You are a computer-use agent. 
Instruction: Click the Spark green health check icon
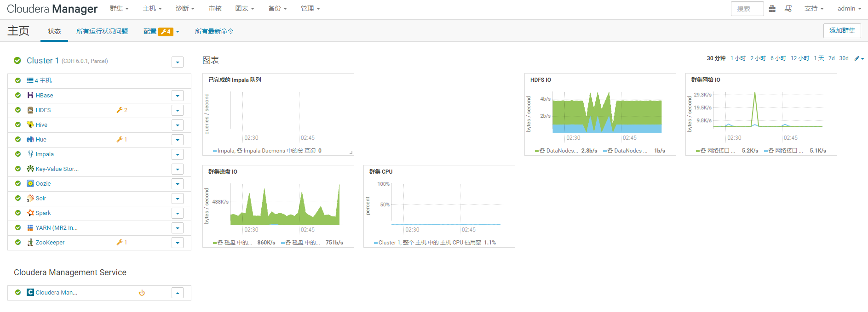click(18, 213)
